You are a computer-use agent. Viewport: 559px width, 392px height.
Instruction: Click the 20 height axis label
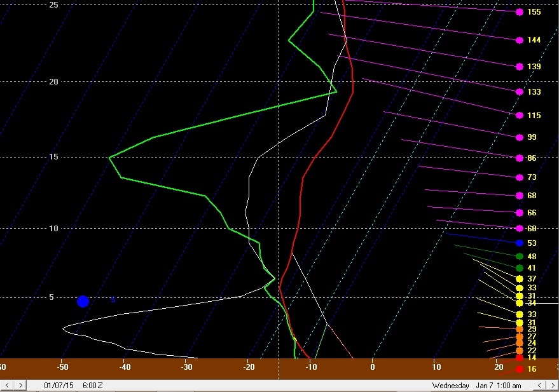[54, 82]
